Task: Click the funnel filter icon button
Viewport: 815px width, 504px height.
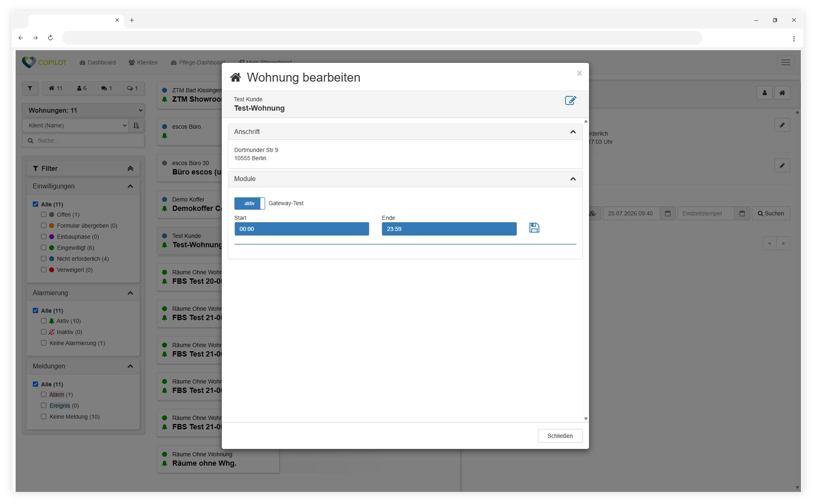Action: [30, 88]
